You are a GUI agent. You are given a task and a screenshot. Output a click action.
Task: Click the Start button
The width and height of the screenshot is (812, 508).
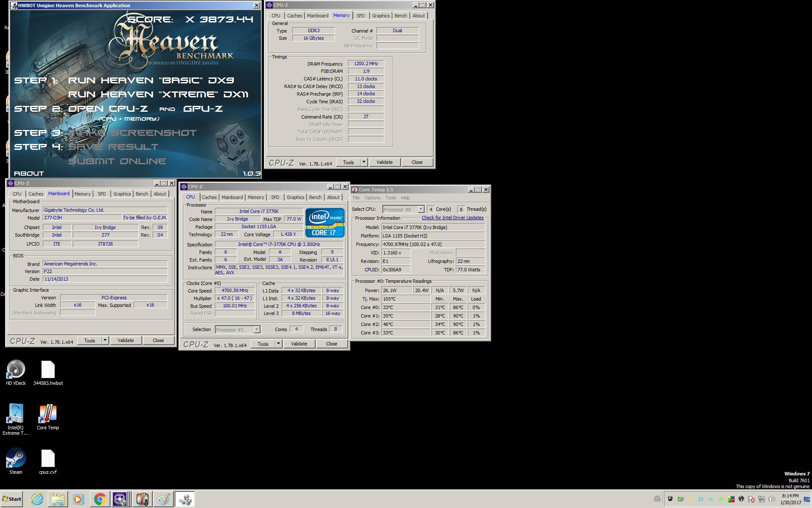(x=11, y=499)
